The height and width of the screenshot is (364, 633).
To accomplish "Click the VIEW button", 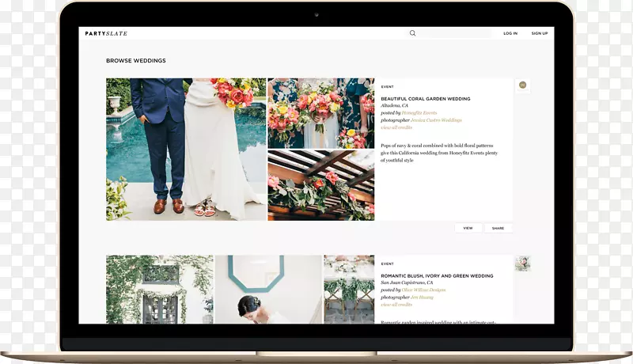I will click(x=468, y=228).
